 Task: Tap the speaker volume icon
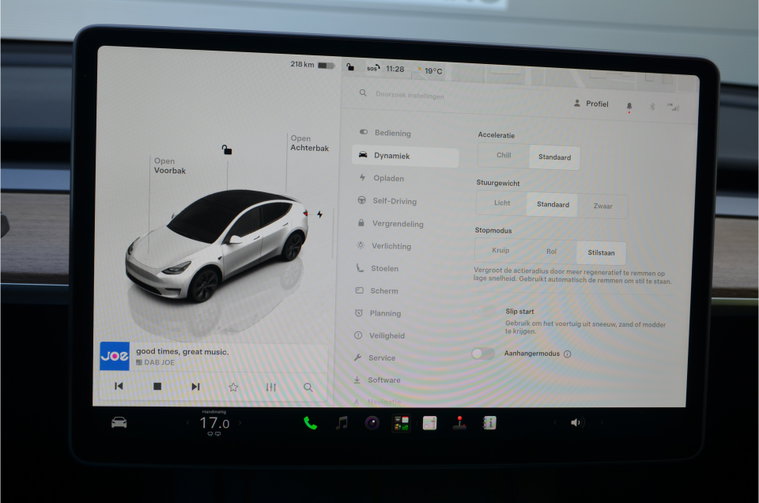575,423
